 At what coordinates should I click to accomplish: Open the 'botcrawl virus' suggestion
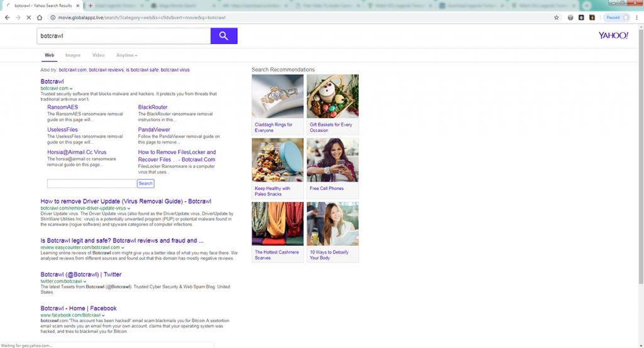click(175, 70)
